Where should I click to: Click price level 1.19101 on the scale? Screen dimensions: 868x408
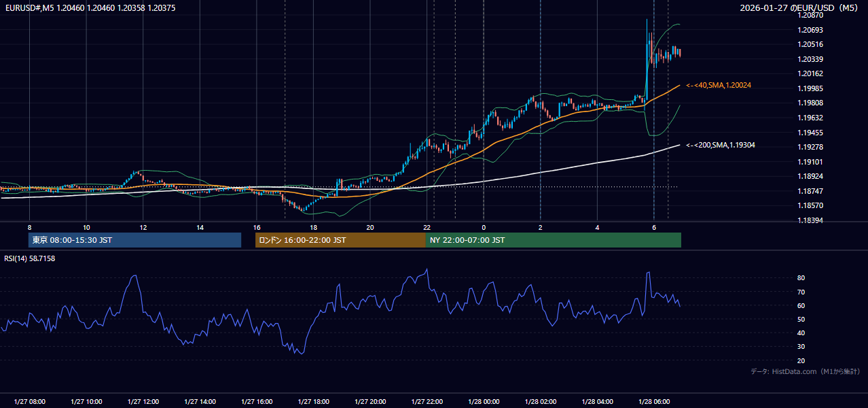click(x=811, y=162)
